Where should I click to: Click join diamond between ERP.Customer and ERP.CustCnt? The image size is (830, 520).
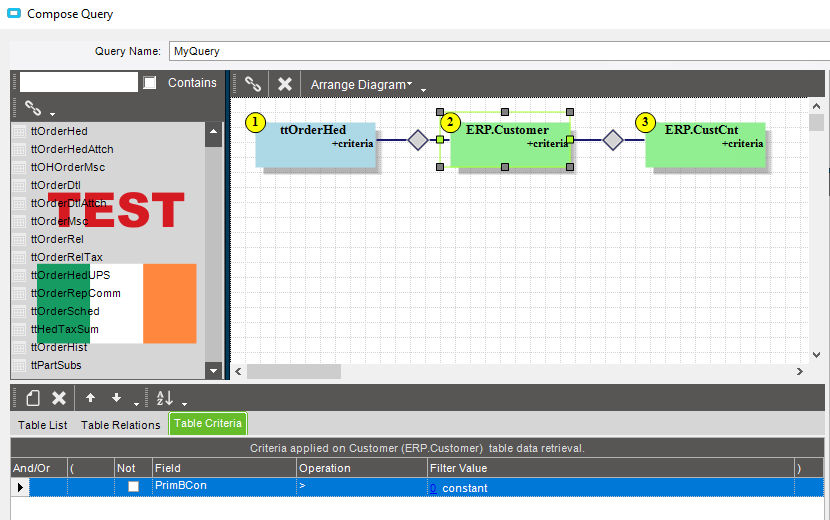point(613,140)
